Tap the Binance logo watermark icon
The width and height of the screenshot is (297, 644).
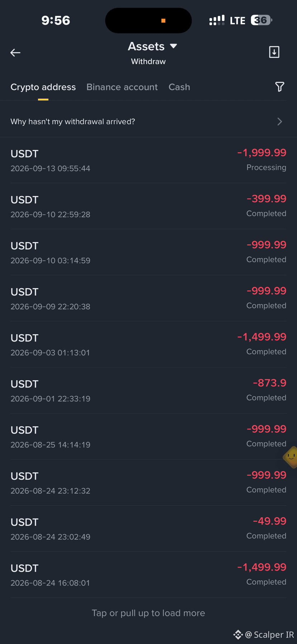pyautogui.click(x=238, y=635)
